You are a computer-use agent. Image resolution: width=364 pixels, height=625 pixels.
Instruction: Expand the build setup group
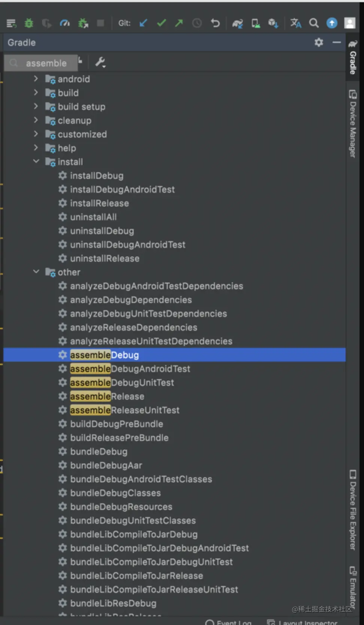tap(36, 106)
